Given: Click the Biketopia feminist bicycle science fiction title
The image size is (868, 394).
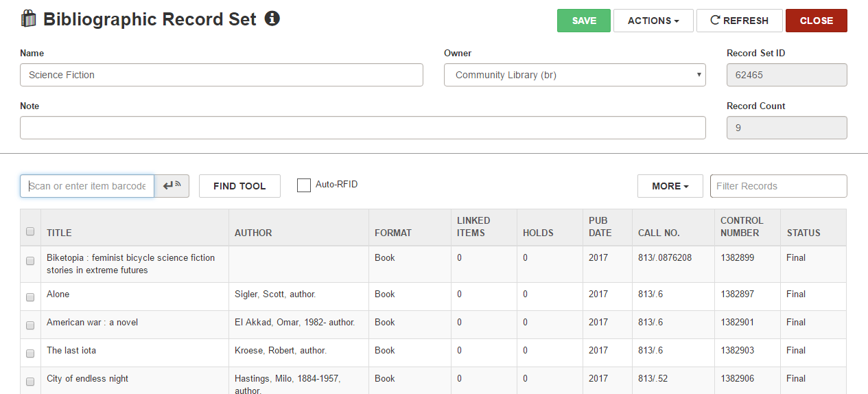Looking at the screenshot, I should [x=130, y=264].
